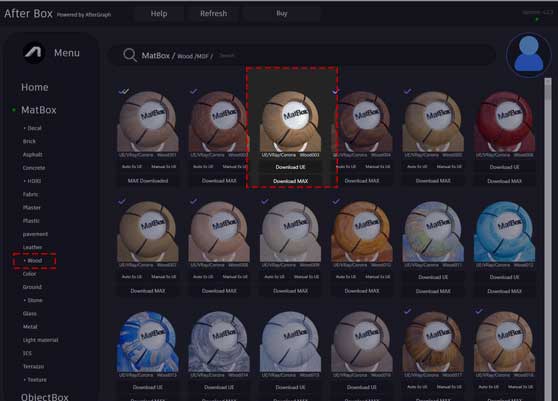Viewport: 558px width, 401px height.
Task: Click Download UE for the red Wood006
Action: click(x=504, y=167)
